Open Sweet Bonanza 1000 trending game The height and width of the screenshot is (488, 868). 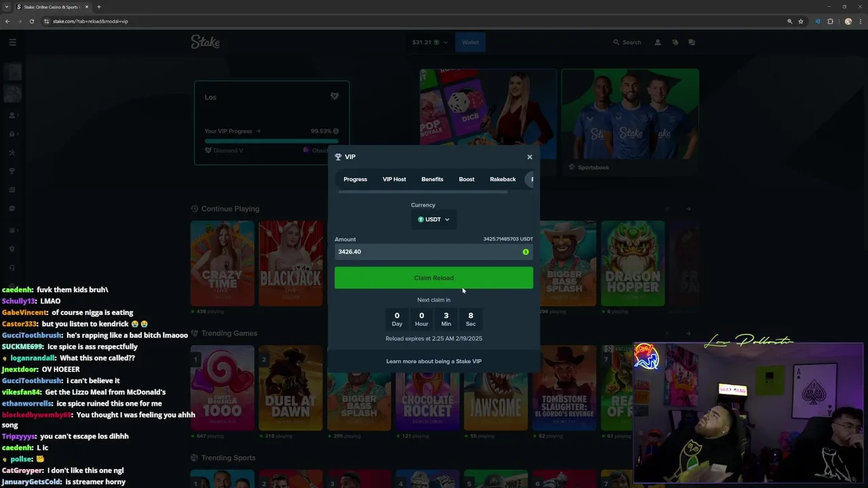pos(222,388)
